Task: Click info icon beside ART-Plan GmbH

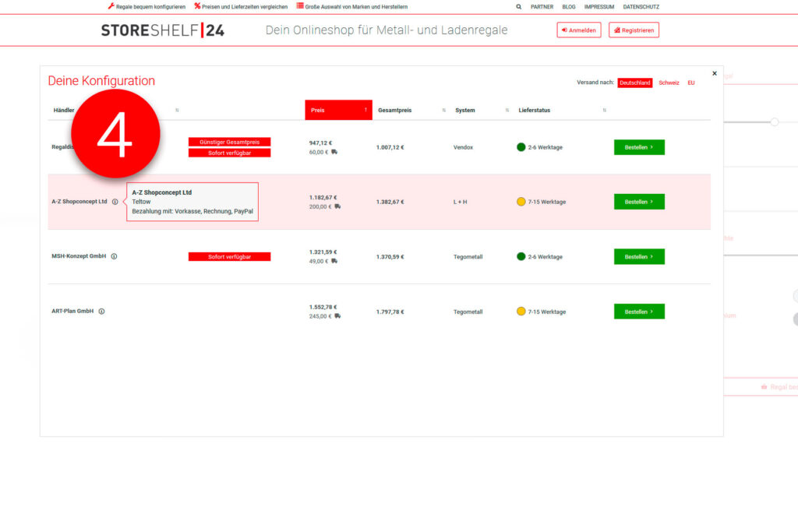Action: 101,312
